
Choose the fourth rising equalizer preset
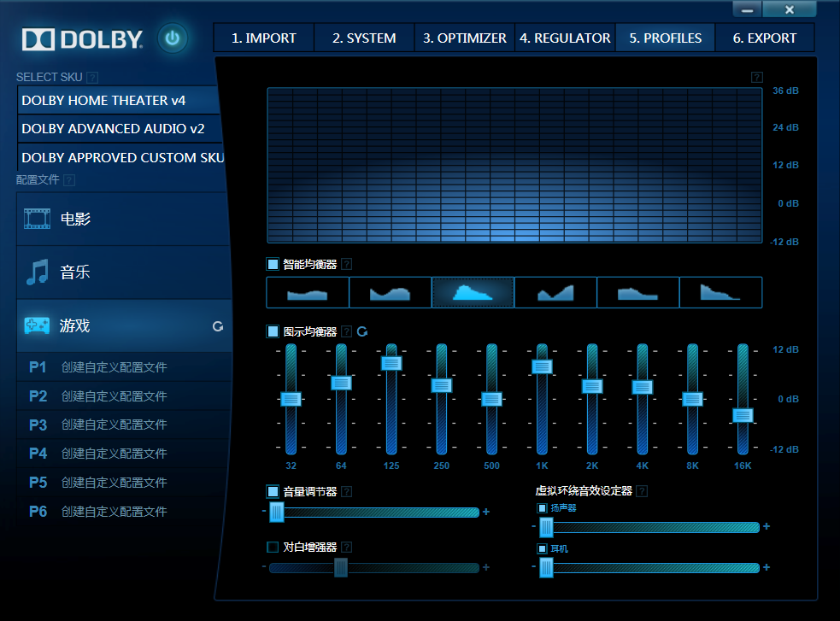coord(555,292)
